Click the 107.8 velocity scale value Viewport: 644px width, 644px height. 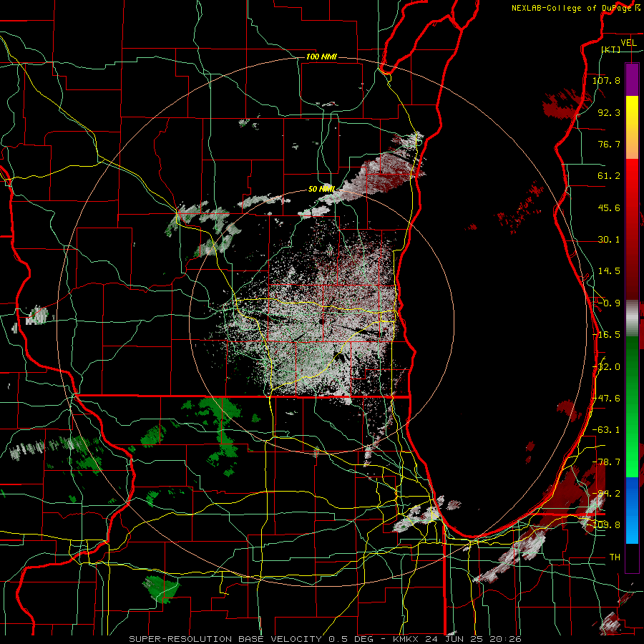click(606, 80)
